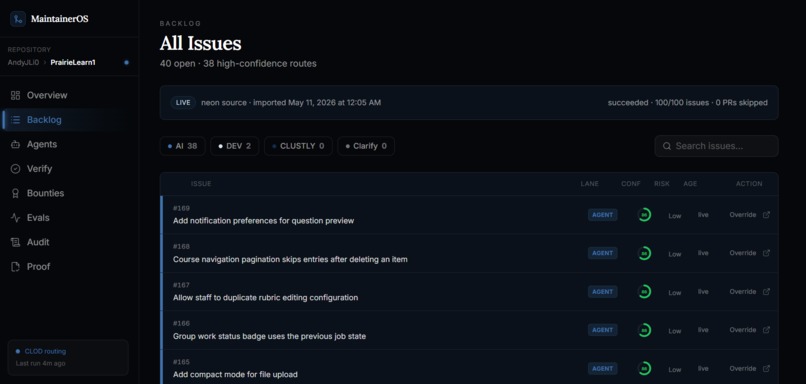Open issue #168 external link icon
This screenshot has width=806, height=384.
[766, 253]
